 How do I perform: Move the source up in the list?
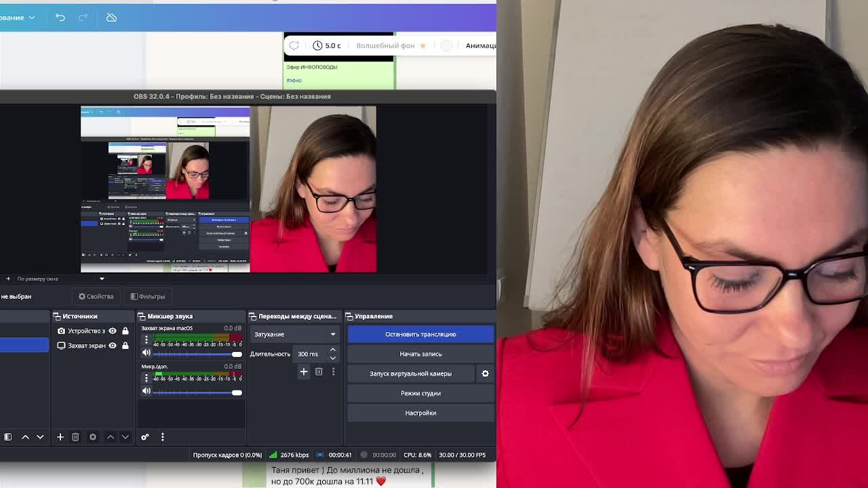pos(111,437)
